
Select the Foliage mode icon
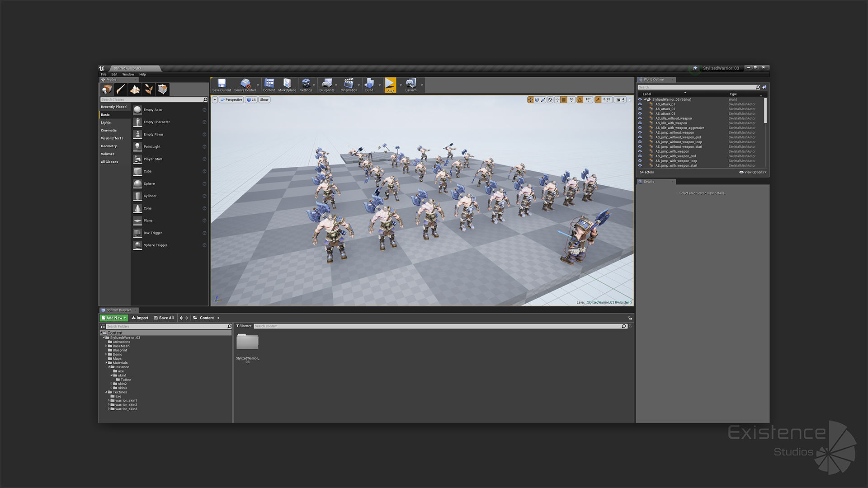(149, 89)
